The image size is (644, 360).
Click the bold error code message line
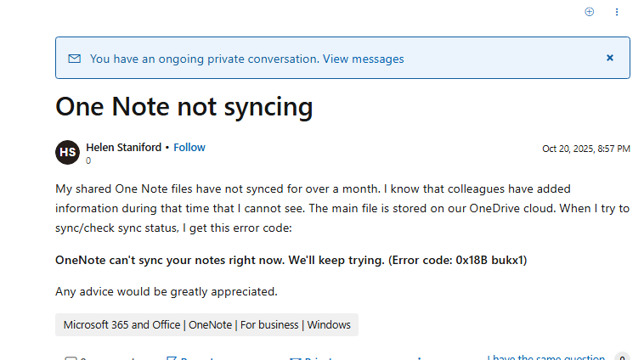tap(291, 260)
